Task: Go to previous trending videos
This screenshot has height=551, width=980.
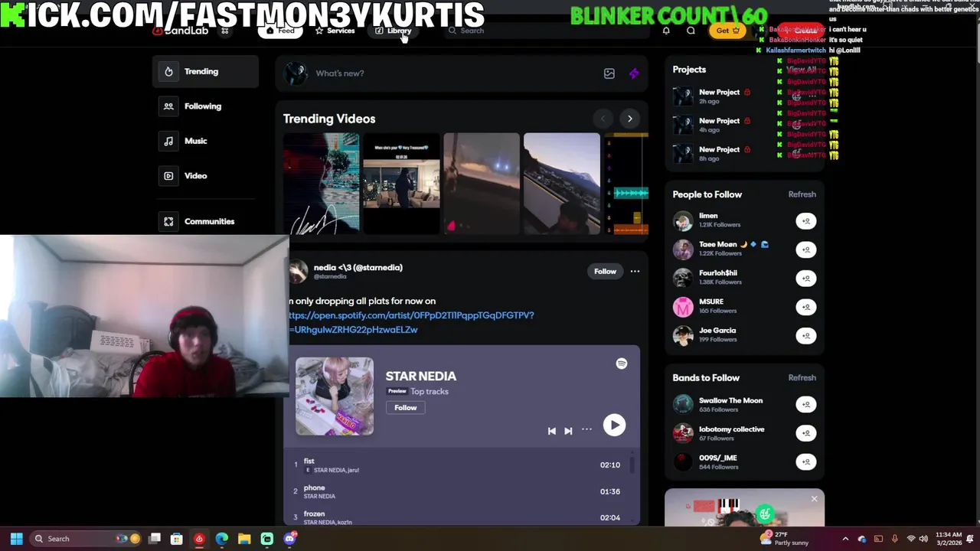Action: [x=603, y=119]
